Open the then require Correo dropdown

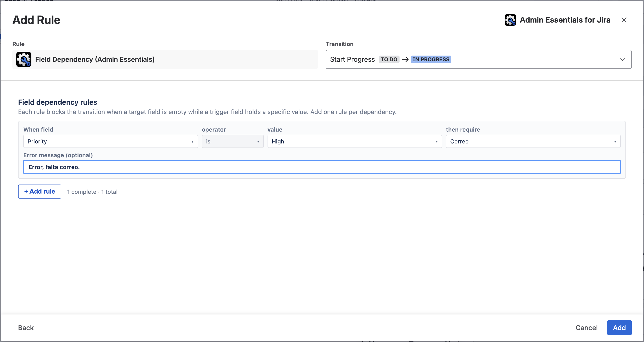pyautogui.click(x=533, y=141)
